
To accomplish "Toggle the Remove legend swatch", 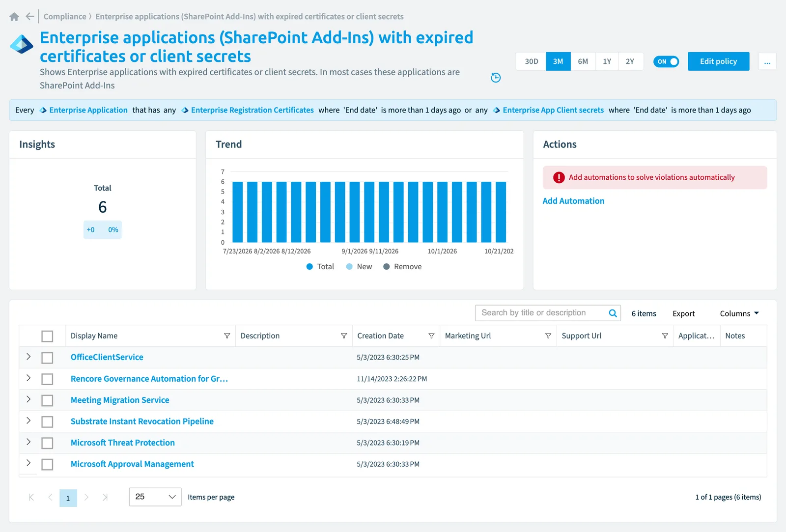I will pyautogui.click(x=387, y=267).
